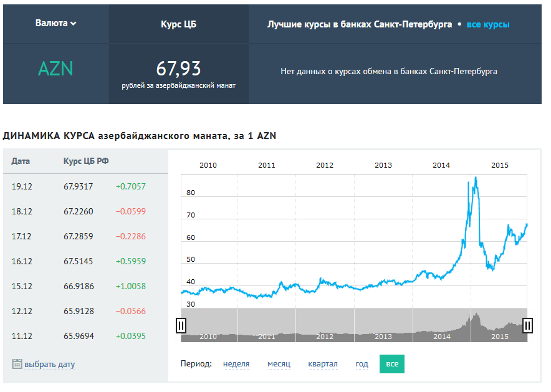Click the выбрать дату link

[x=49, y=365]
